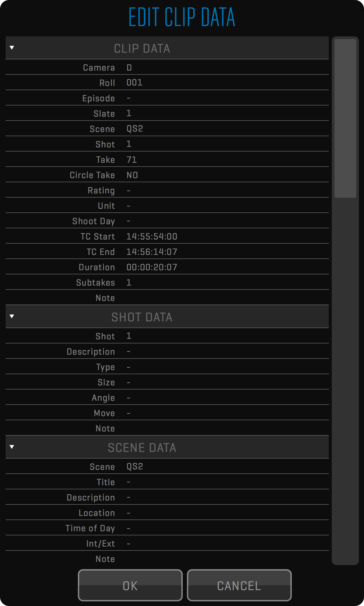
Task: Select the Duration timecode field
Action: (152, 267)
